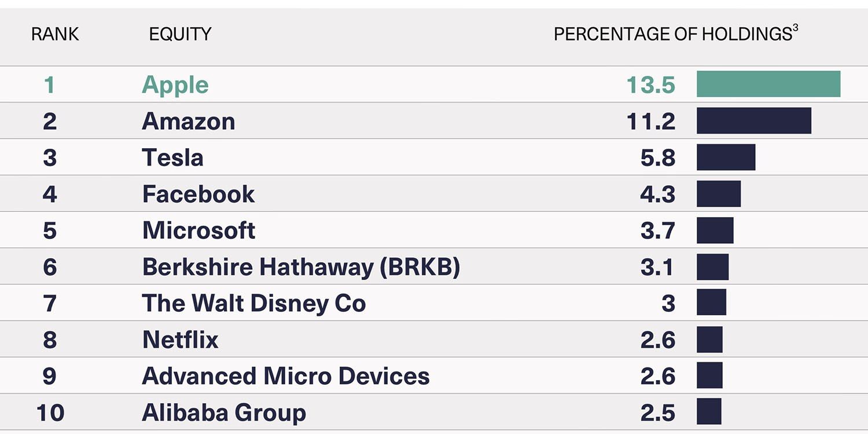Click the RANK column header

(55, 35)
